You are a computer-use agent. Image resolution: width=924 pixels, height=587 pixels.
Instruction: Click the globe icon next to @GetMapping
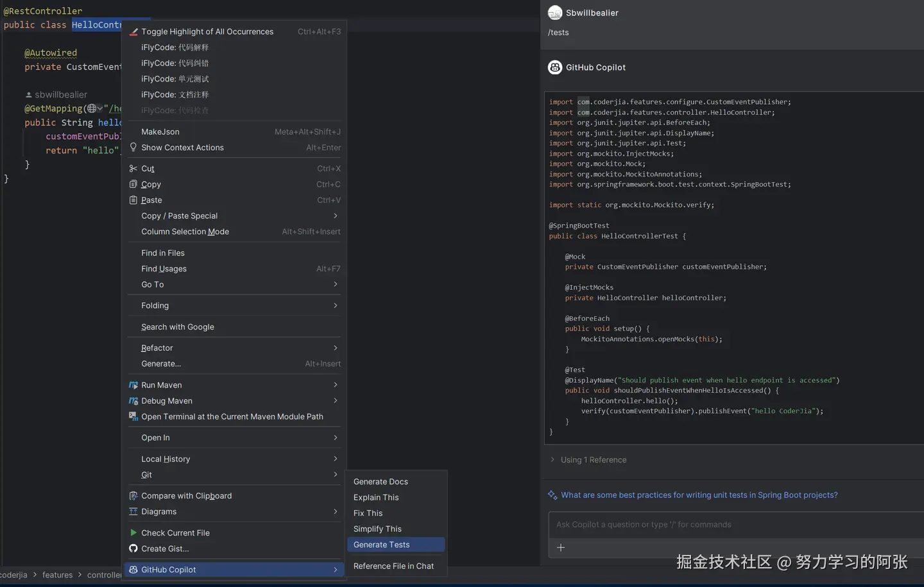pyautogui.click(x=92, y=108)
